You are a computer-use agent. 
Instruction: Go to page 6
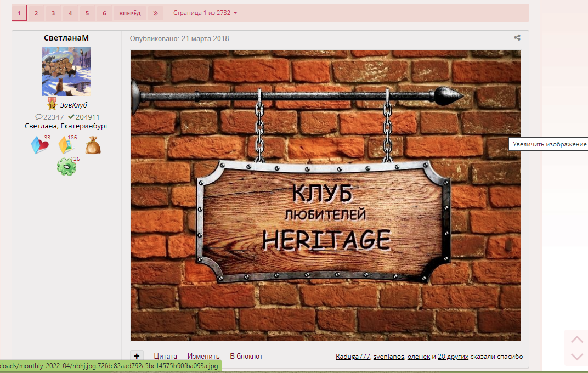104,13
